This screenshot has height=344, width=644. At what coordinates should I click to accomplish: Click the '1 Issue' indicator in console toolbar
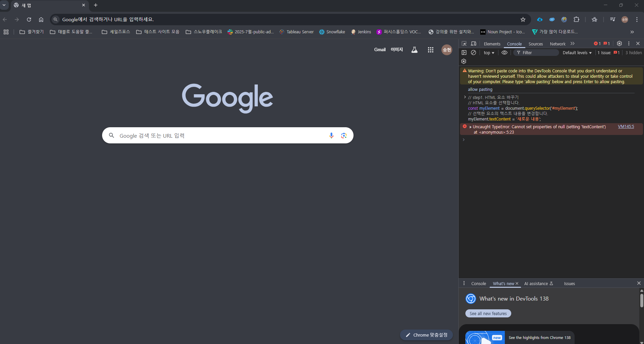(609, 53)
